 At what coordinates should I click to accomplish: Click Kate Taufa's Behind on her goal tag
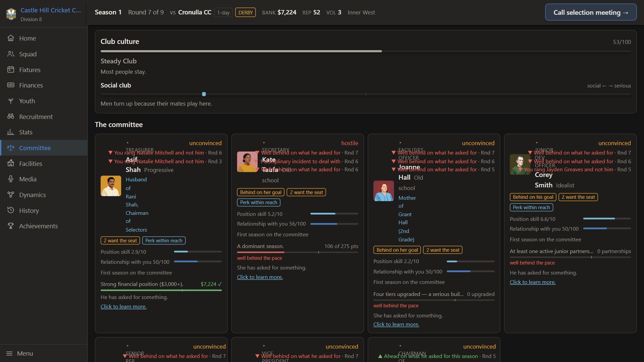click(261, 192)
